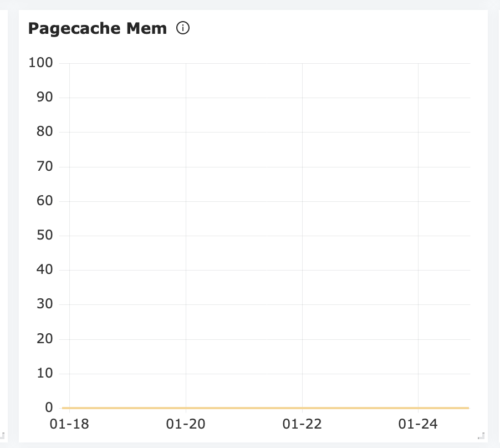Select the 01-20 date tick label
Image resolution: width=500 pixels, height=448 pixels.
click(186, 424)
